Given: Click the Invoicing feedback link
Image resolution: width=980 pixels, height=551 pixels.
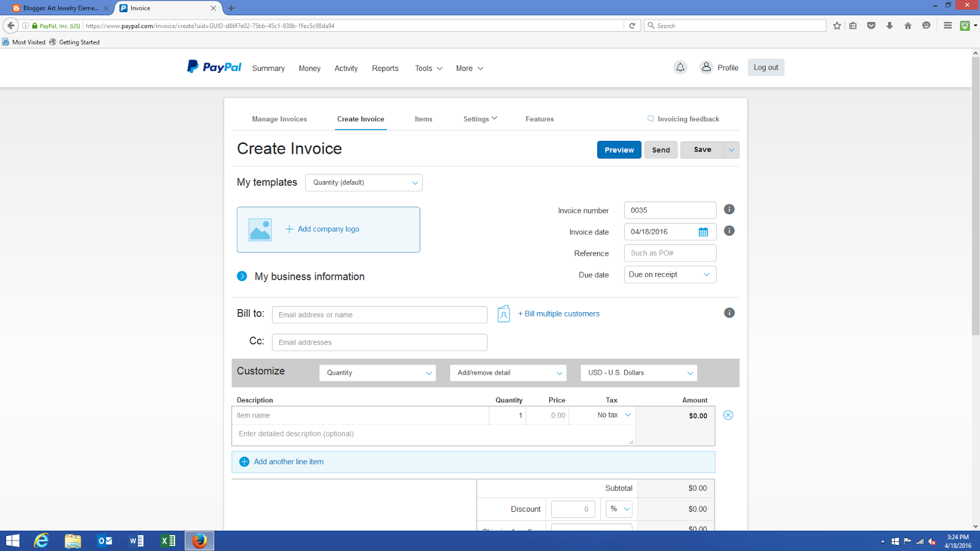Looking at the screenshot, I should pos(688,119).
